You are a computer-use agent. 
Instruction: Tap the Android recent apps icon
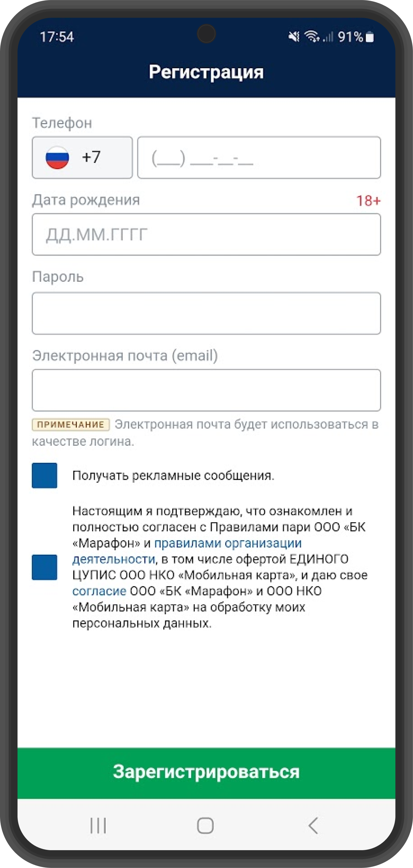pos(98,825)
